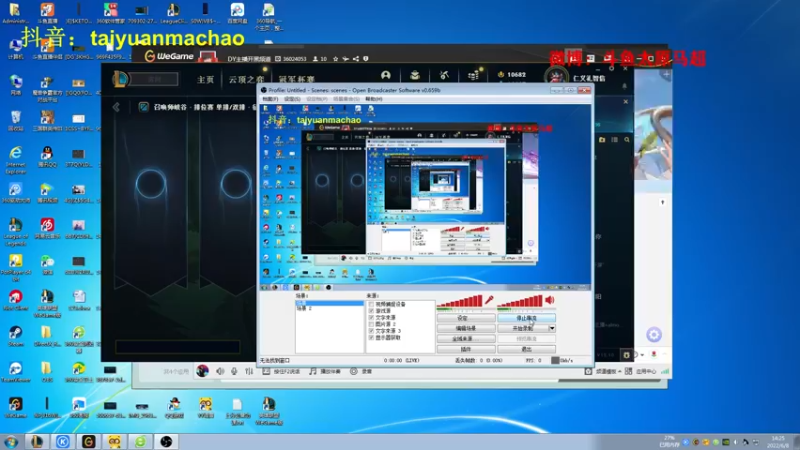Click WeGame icon in Windows taskbar
The image size is (800, 450).
click(89, 441)
